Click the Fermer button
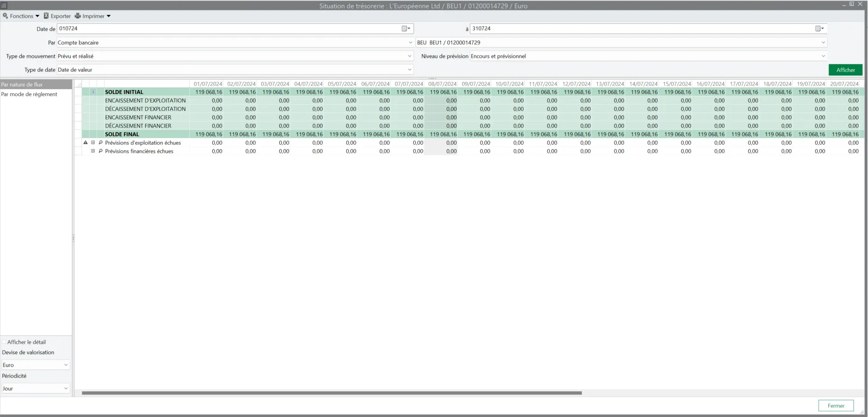Screen dimensions: 868x417 (836, 406)
